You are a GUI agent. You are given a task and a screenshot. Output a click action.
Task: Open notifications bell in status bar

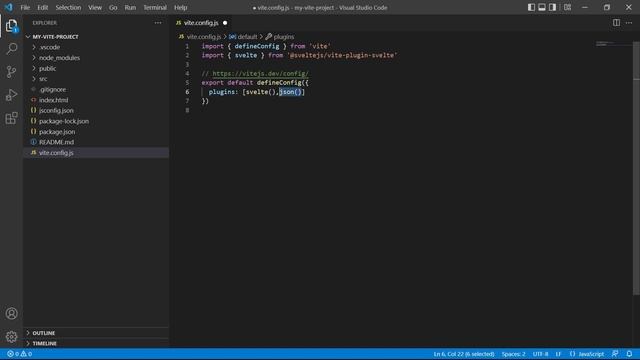tap(629, 354)
